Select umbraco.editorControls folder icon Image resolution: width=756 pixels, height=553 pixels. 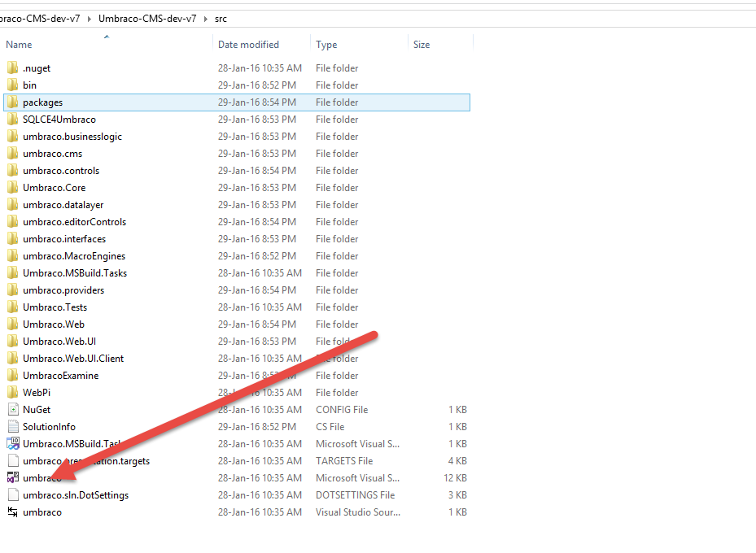(x=13, y=222)
